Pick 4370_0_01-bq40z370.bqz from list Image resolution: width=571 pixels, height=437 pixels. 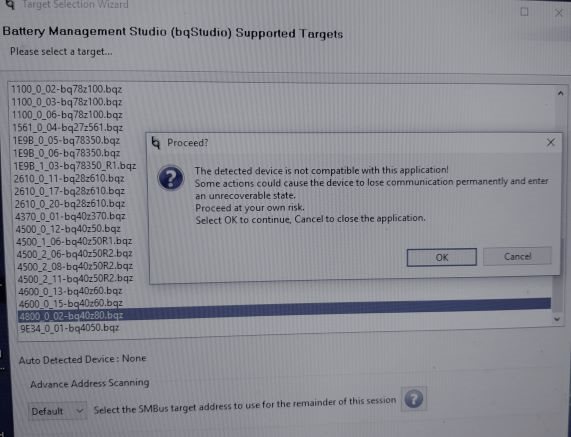(x=70, y=216)
